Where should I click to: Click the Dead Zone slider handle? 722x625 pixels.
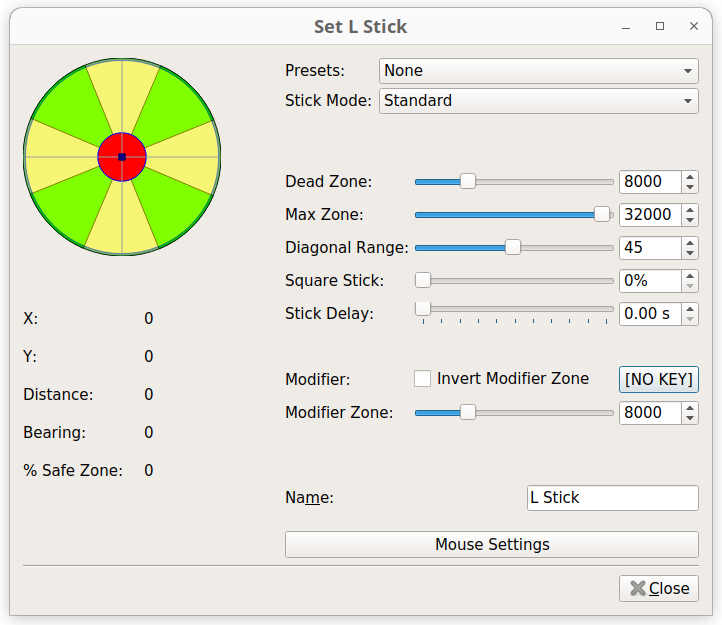tap(468, 181)
